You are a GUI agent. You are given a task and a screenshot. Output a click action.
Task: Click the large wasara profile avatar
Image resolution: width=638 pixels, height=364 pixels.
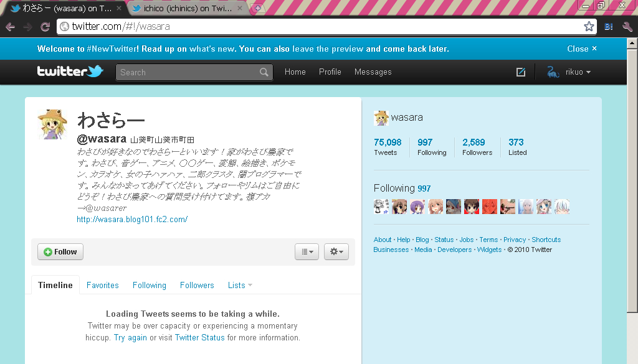point(52,124)
